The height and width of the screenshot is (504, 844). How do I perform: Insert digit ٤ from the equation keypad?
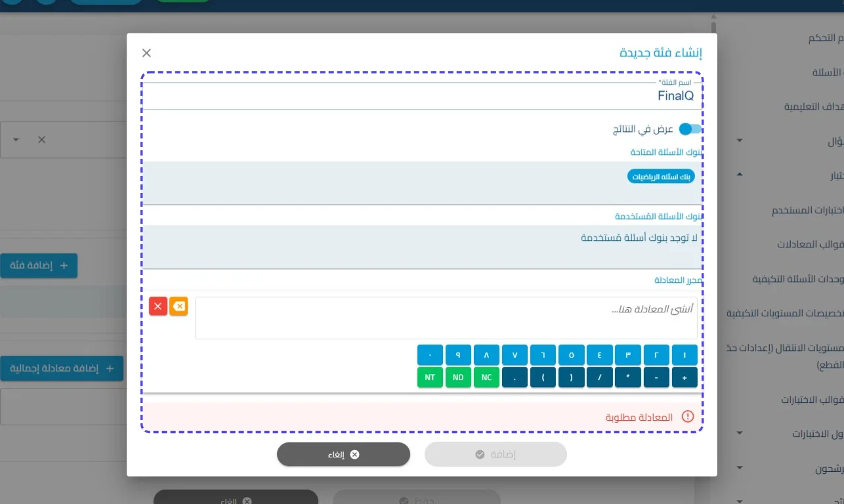tap(600, 355)
